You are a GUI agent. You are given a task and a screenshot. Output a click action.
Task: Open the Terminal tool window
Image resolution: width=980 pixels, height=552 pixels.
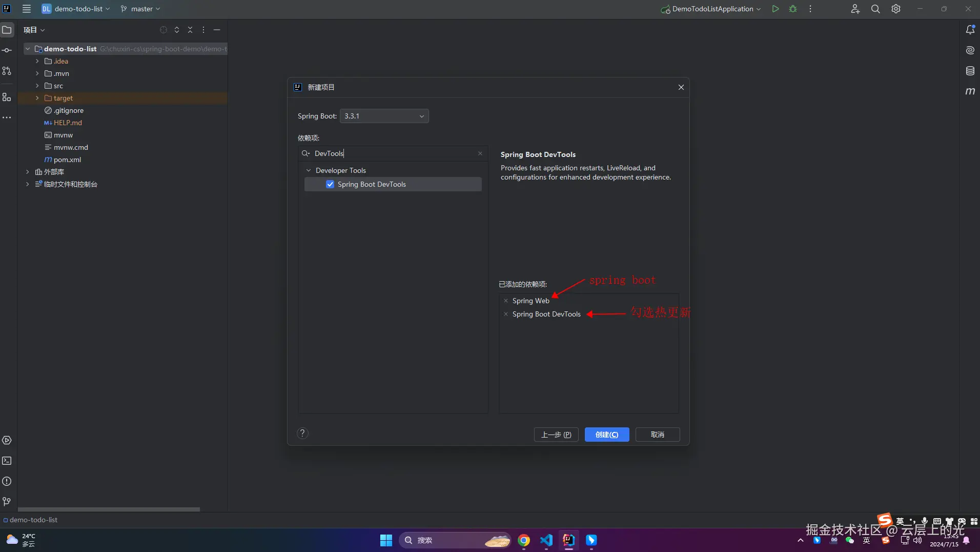click(x=7, y=461)
